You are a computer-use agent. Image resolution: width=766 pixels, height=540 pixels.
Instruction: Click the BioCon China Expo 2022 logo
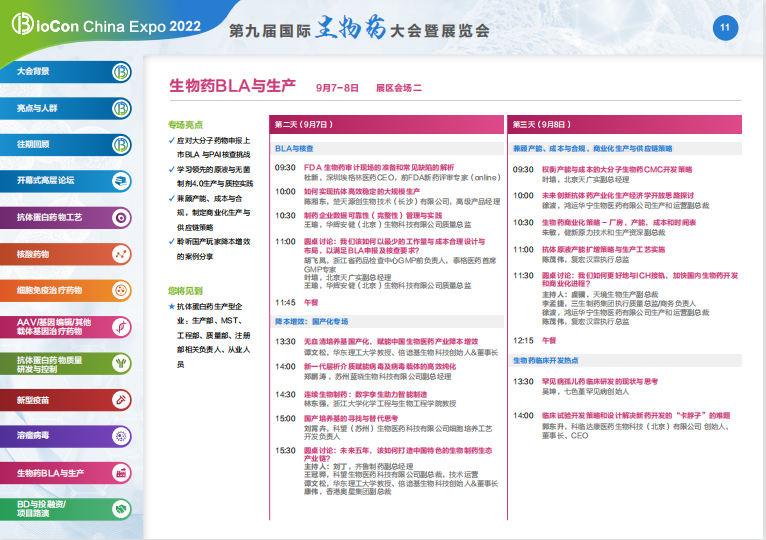100,25
